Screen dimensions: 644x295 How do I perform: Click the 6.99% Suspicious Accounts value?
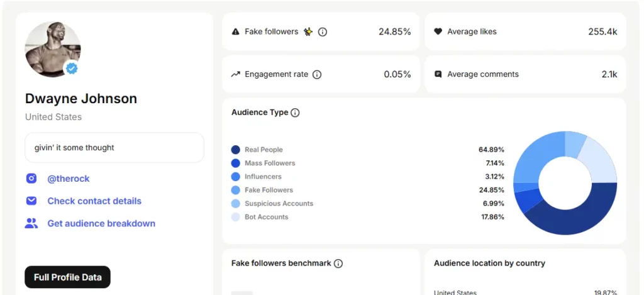[x=494, y=203]
